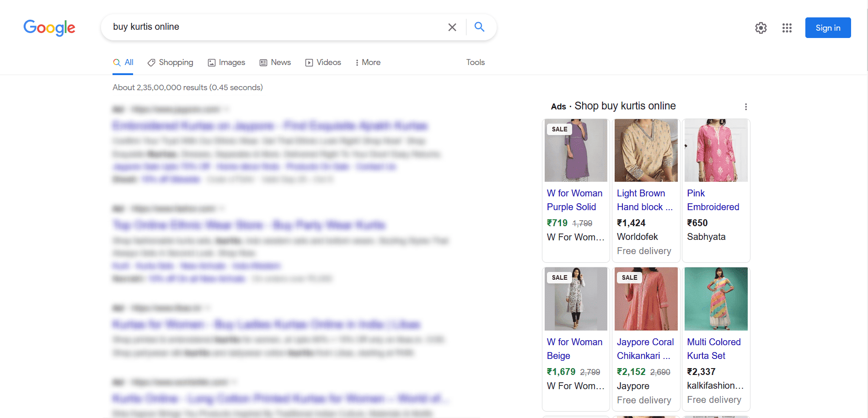
Task: Click the SALE badge on Beige kurta
Action: 559,277
